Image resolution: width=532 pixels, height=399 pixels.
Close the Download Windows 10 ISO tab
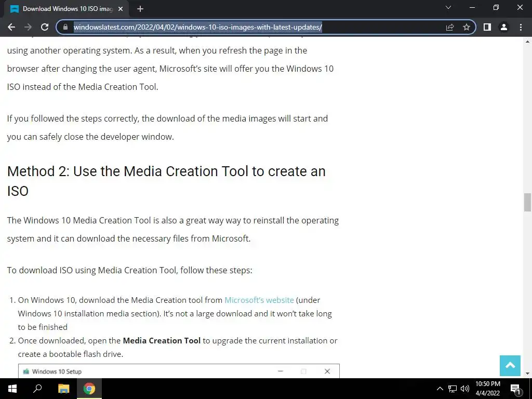[x=121, y=9]
